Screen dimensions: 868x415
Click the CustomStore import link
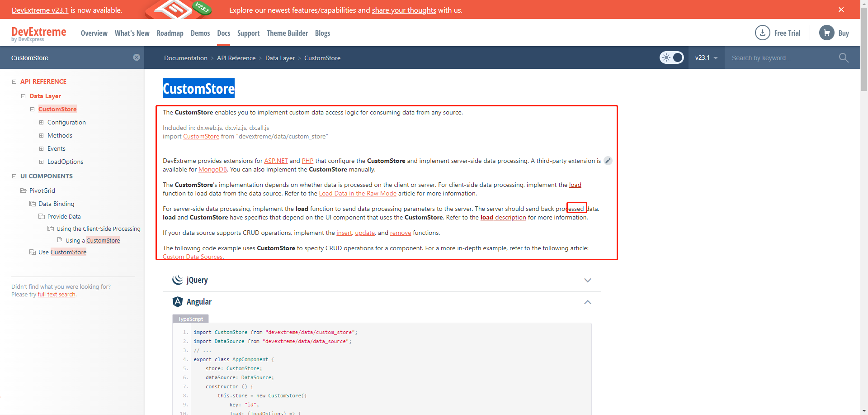[201, 136]
